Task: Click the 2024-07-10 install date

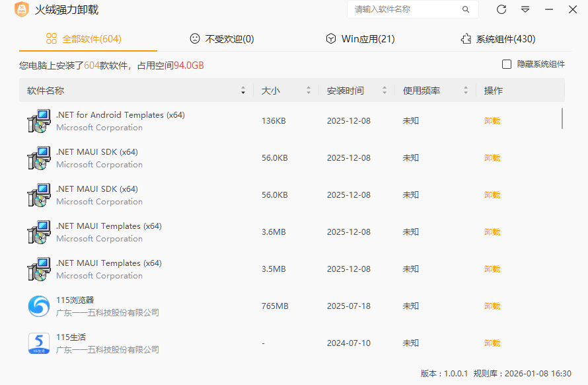Action: (349, 343)
